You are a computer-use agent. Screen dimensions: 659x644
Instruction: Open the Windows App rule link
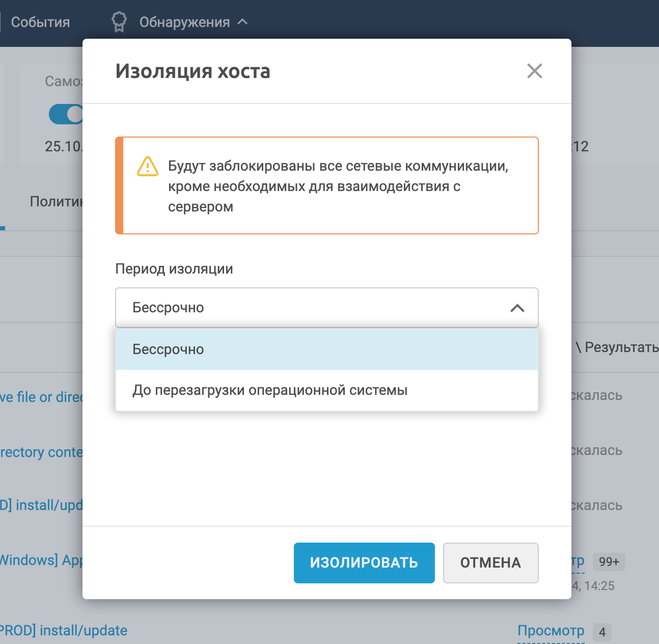pos(41,560)
